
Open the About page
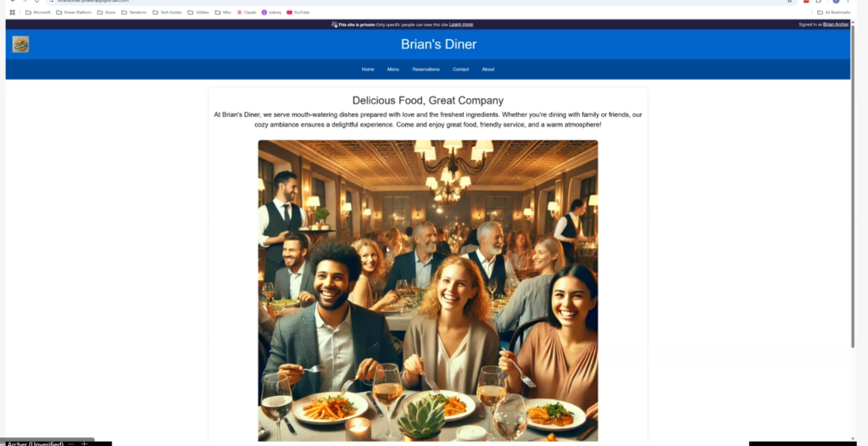click(x=487, y=70)
